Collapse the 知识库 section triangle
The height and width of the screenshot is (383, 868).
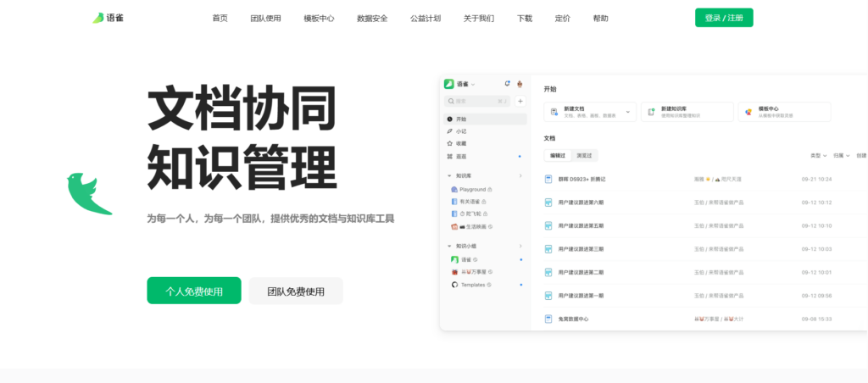(449, 176)
